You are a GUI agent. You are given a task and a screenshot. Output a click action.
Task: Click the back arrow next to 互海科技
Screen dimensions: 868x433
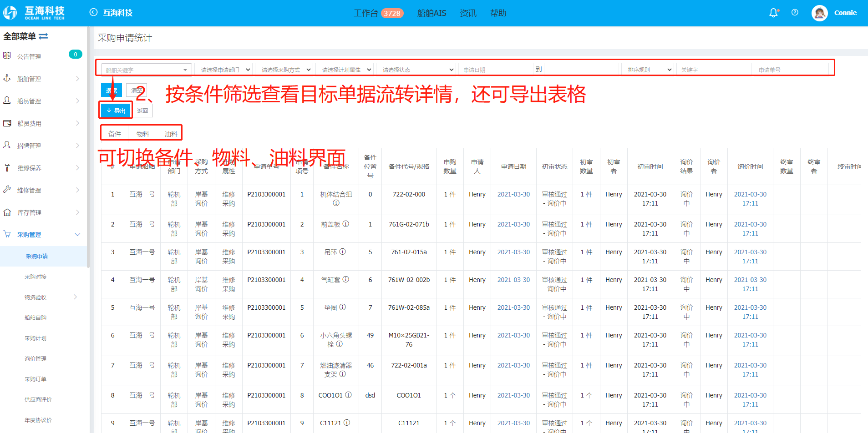[93, 12]
